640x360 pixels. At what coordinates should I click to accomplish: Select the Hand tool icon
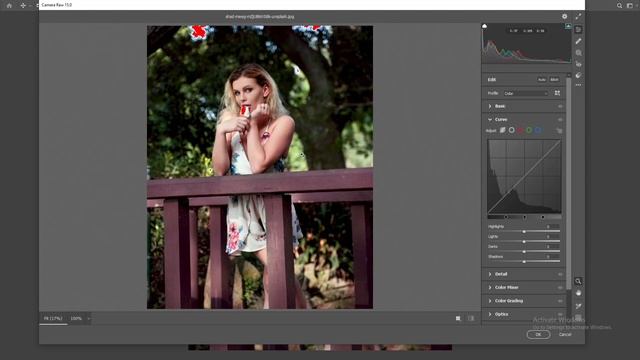click(x=578, y=293)
